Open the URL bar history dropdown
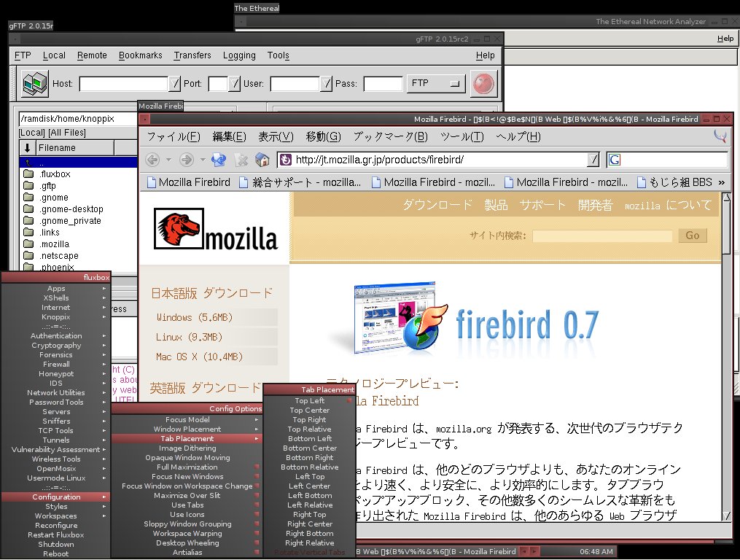The height and width of the screenshot is (560, 740). click(593, 160)
